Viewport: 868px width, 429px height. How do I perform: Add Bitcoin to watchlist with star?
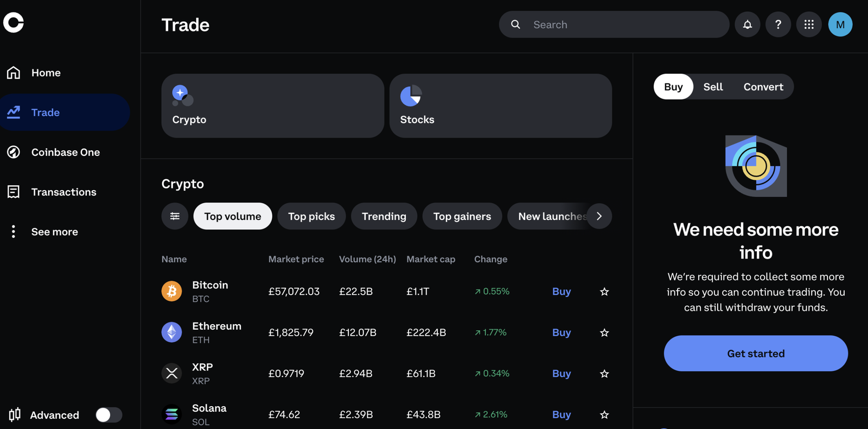604,292
